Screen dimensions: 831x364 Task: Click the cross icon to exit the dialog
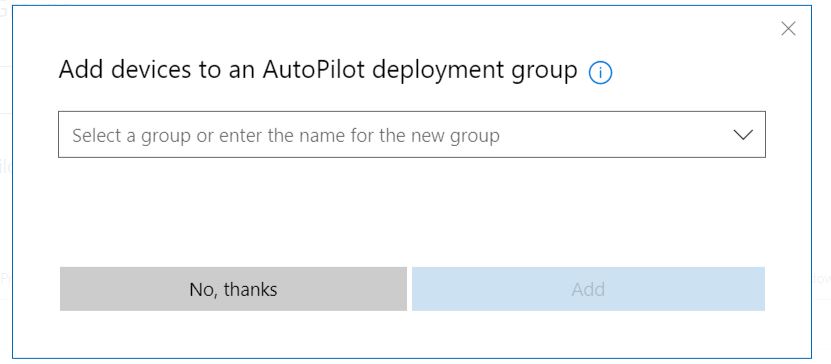point(788,29)
